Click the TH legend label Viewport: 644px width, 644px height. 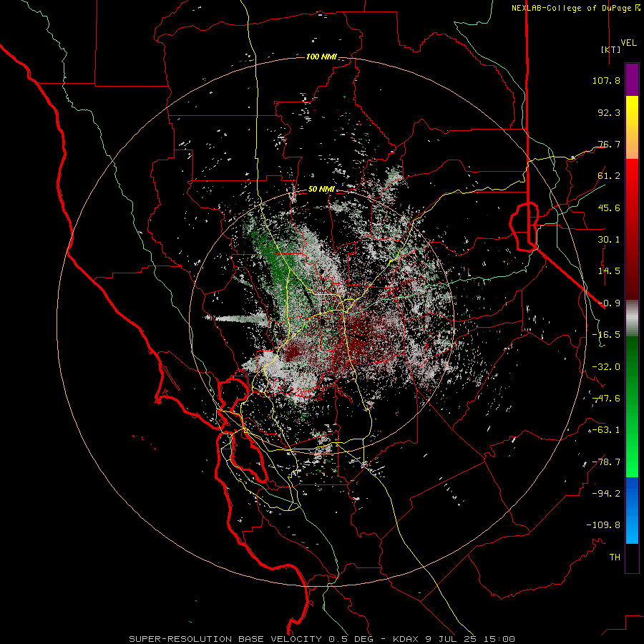pyautogui.click(x=615, y=557)
